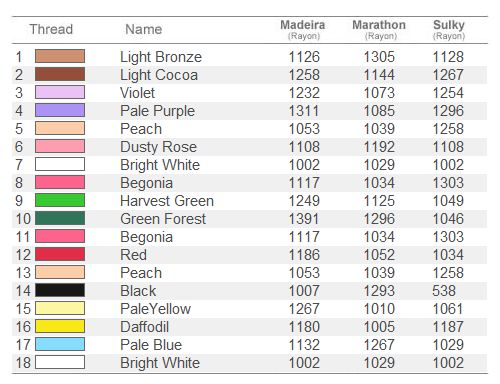Click the Dusty Rose color swatch

click(60, 146)
